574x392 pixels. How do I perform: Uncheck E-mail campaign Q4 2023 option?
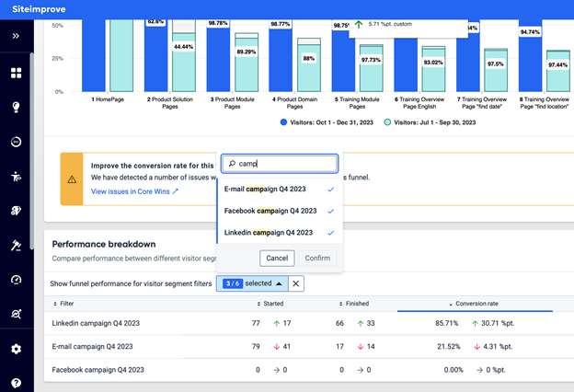pos(280,190)
